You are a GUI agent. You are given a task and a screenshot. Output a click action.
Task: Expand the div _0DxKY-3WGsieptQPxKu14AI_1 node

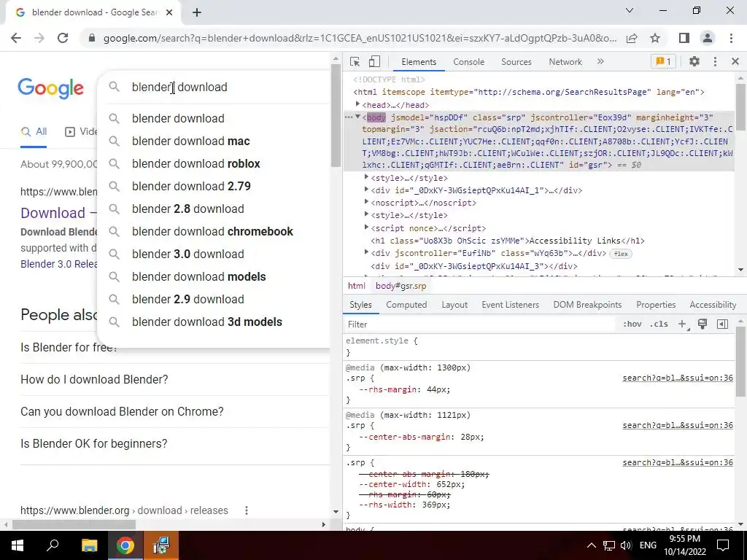(366, 190)
